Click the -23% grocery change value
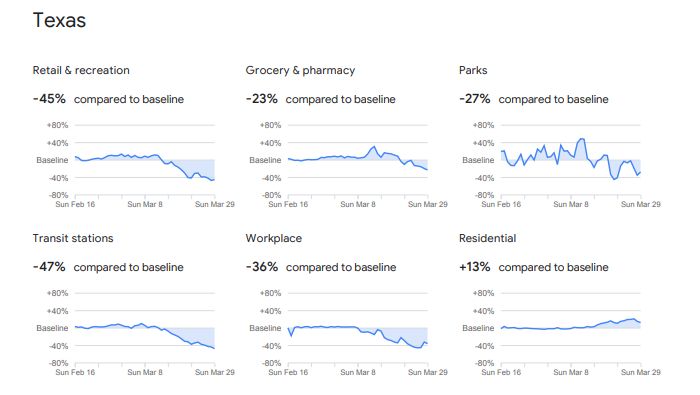The image size is (700, 395). pos(262,99)
